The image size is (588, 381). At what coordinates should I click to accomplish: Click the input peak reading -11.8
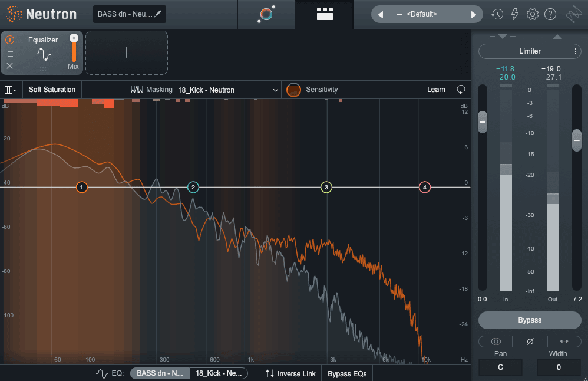(505, 68)
